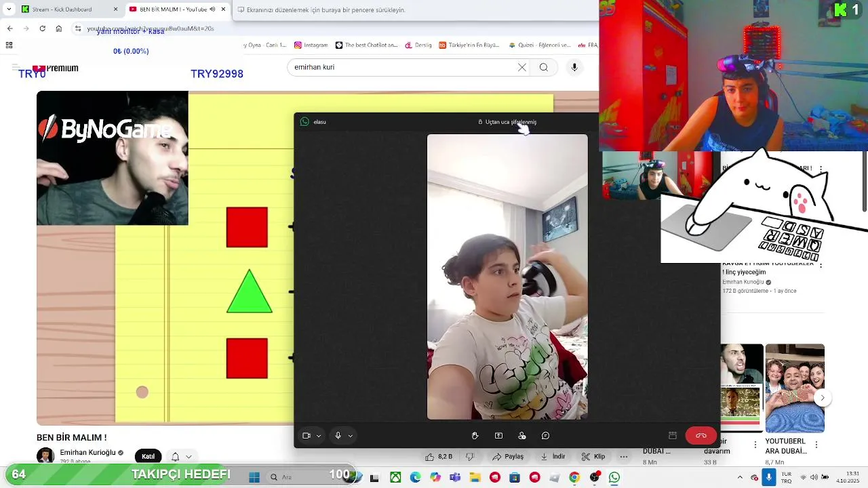Open Google Chrome from taskbar
868x488 pixels.
coord(574,477)
